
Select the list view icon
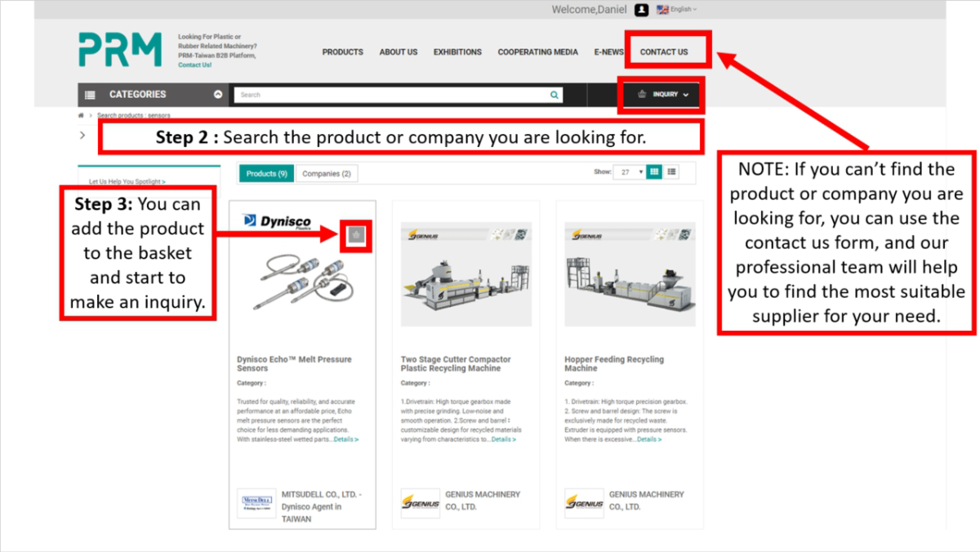[672, 172]
